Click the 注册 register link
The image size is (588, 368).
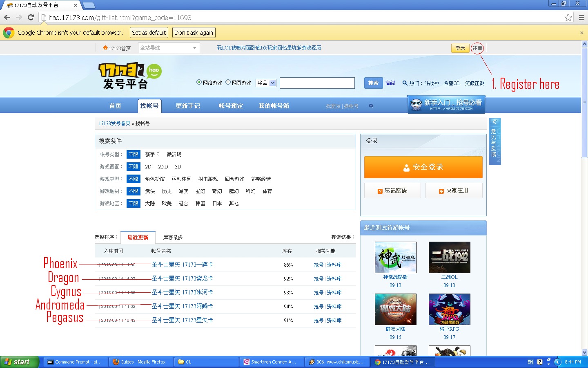[477, 48]
